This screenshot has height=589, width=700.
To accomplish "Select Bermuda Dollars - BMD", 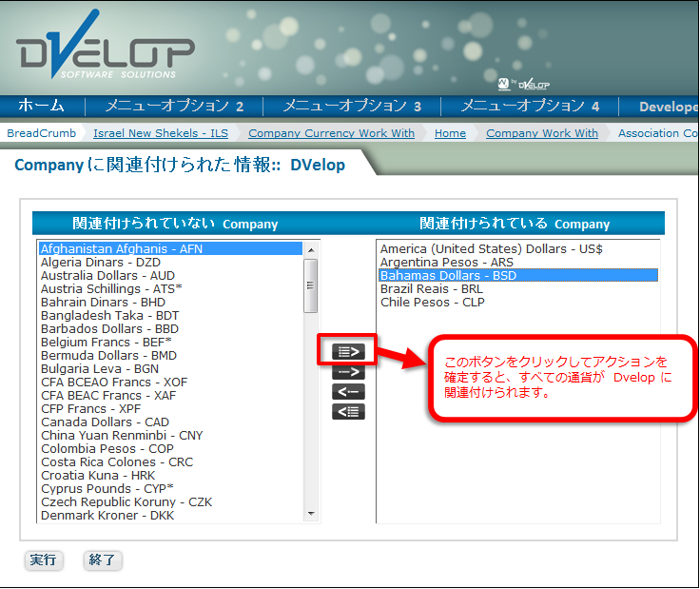I will pyautogui.click(x=170, y=356).
